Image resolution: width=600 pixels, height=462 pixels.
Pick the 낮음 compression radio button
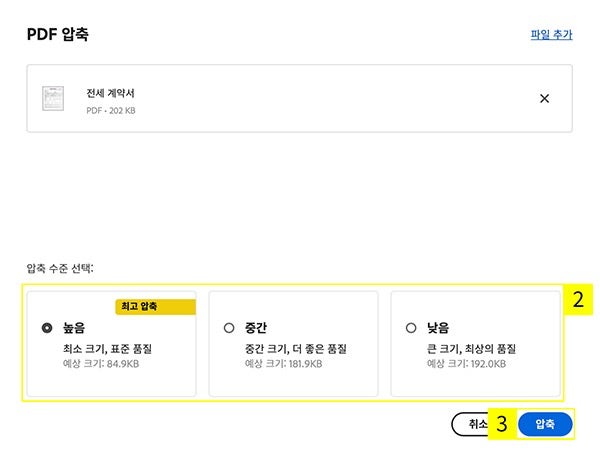pyautogui.click(x=411, y=327)
